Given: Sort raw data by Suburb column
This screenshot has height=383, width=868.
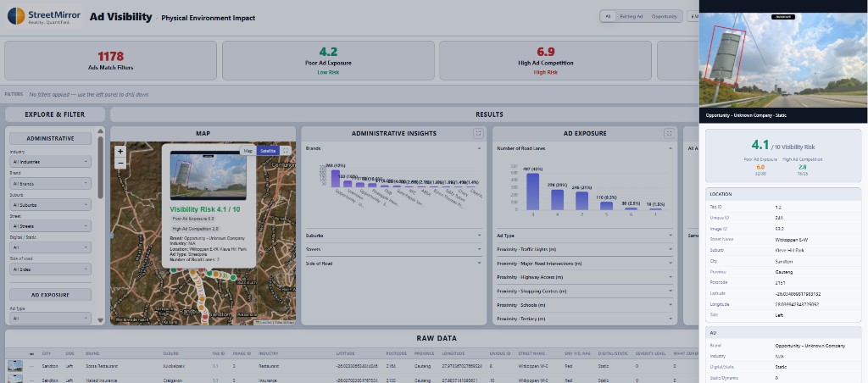Looking at the screenshot, I should tap(170, 353).
